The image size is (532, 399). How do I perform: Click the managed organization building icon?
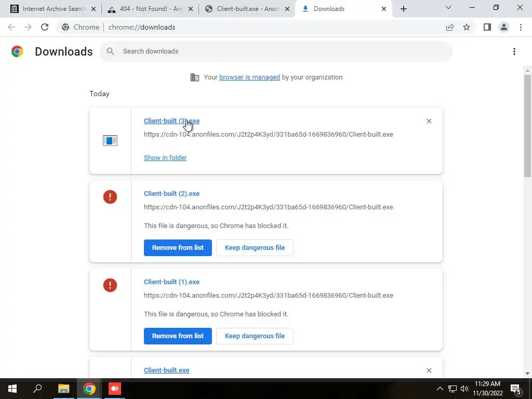pos(195,77)
